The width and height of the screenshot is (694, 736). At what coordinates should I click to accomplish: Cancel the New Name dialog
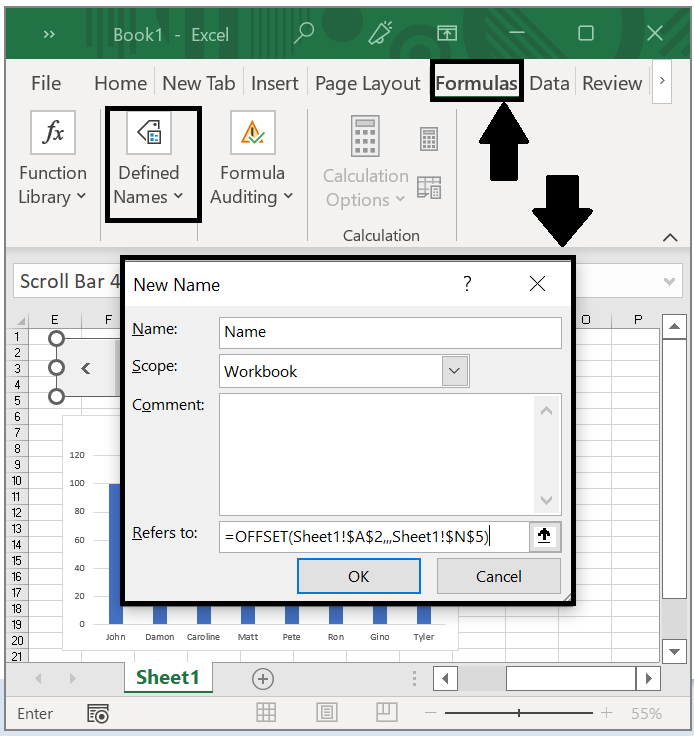coord(498,576)
